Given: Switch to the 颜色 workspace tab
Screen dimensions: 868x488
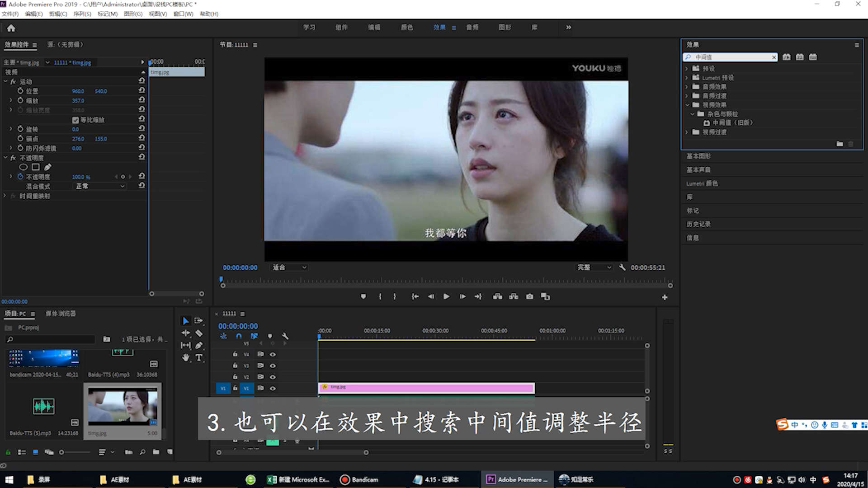Looking at the screenshot, I should click(x=407, y=27).
